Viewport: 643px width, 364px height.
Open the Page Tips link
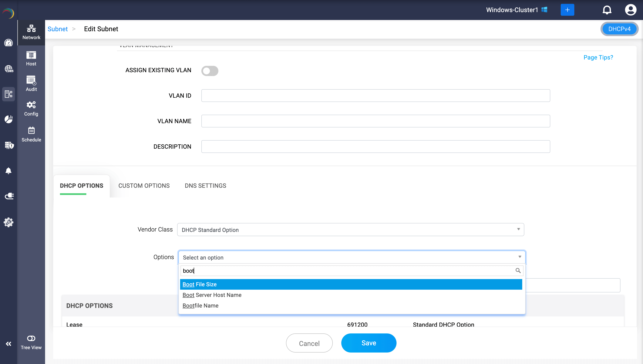(598, 58)
